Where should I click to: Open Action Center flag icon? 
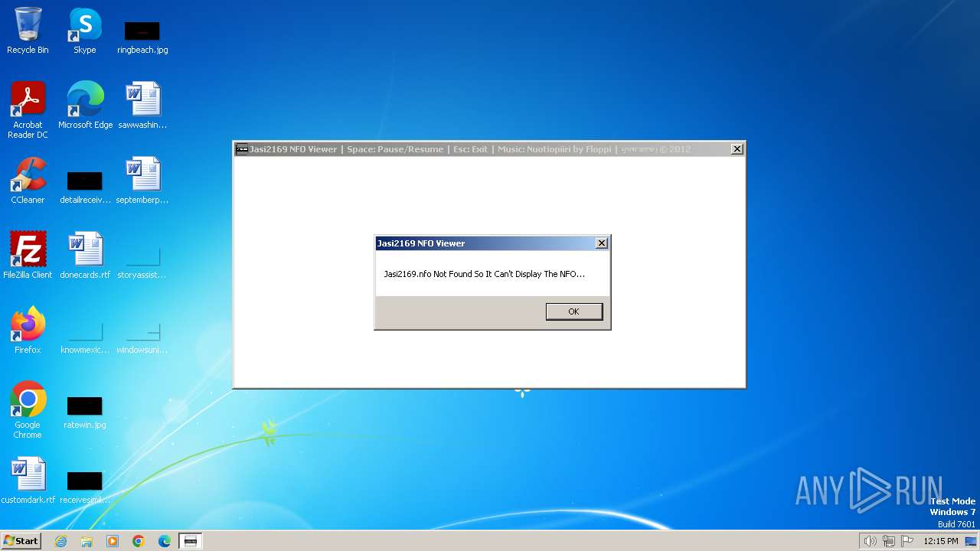tap(907, 541)
